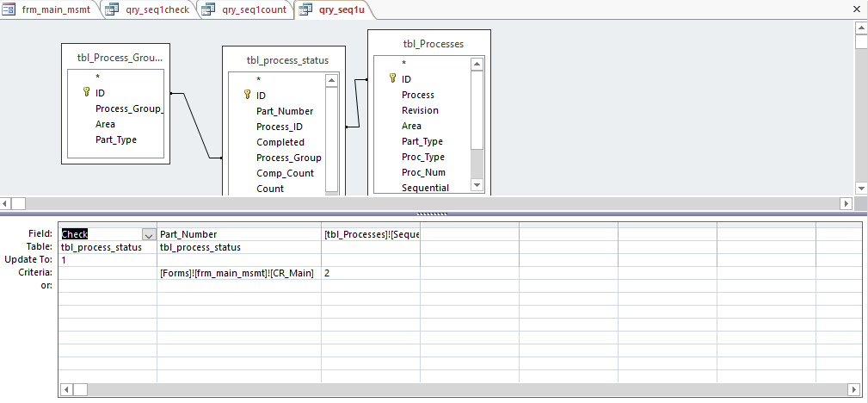Select Part_Type field in tbl_Process_Group table
868x403 pixels.
(x=115, y=139)
